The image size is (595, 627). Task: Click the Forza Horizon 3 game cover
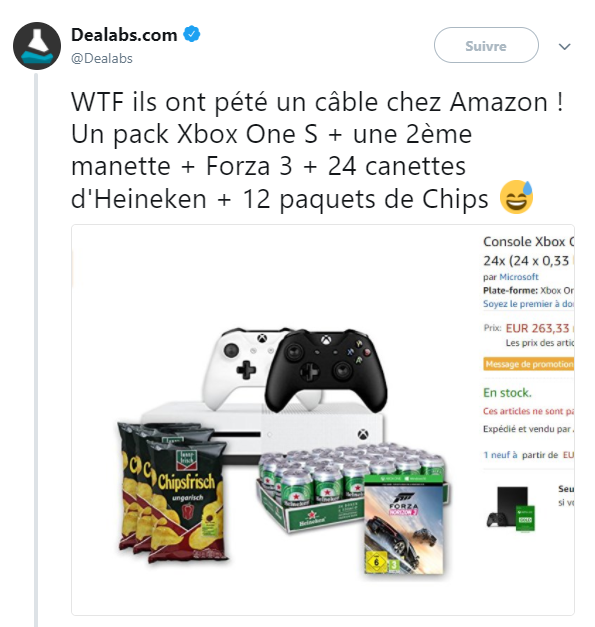[404, 524]
